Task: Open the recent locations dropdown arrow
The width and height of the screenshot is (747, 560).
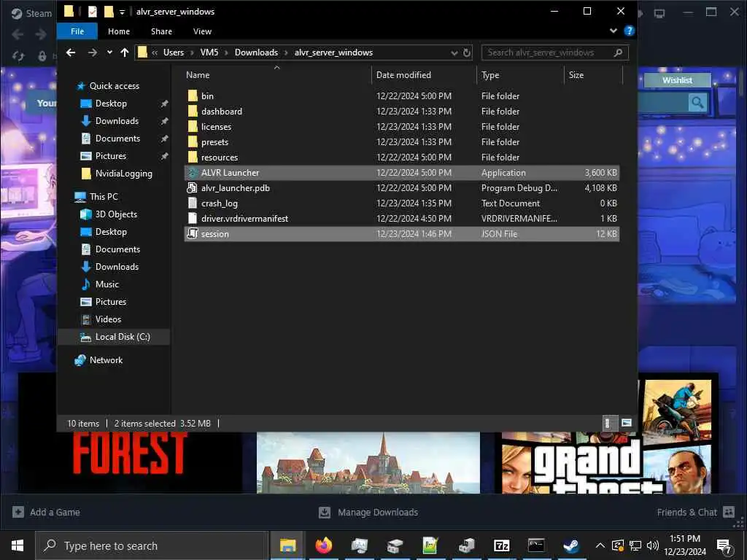Action: click(x=109, y=52)
